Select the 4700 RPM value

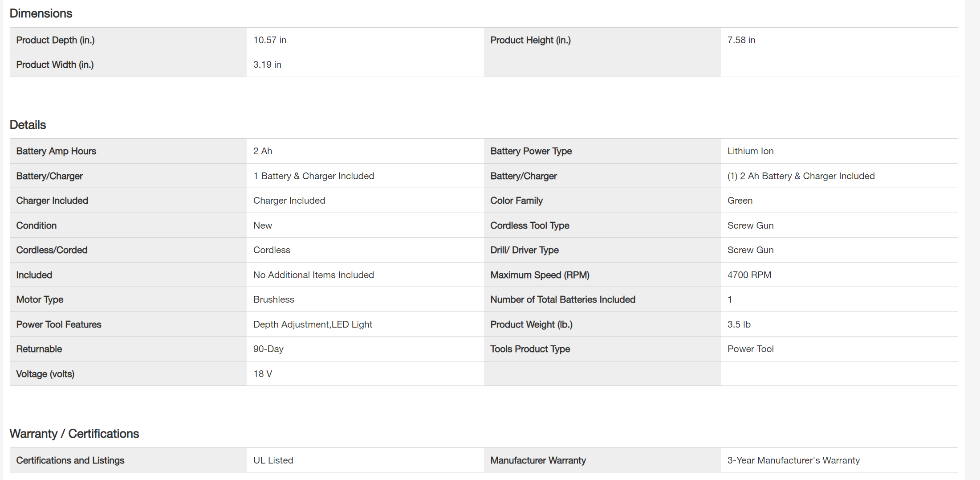pos(749,275)
